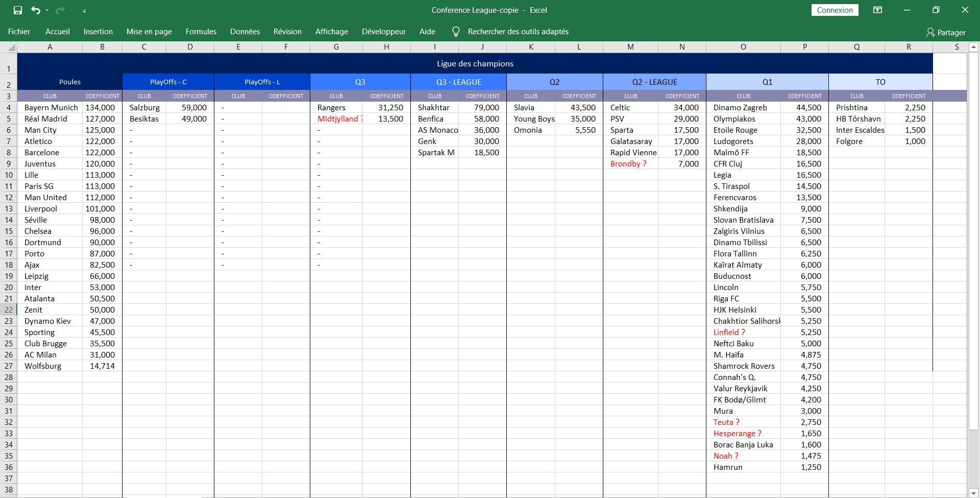This screenshot has width=980, height=498.
Task: Click the lightbulb Tell Me icon
Action: (456, 32)
